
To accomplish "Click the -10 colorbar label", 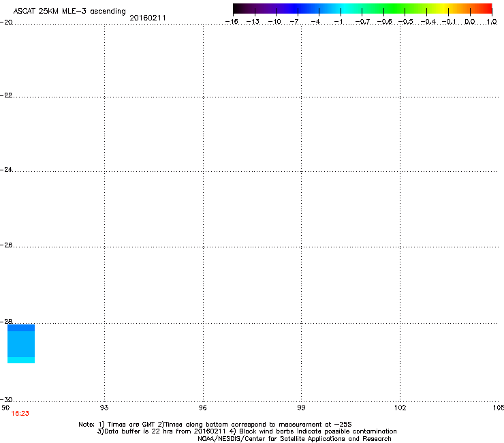I will tap(274, 22).
